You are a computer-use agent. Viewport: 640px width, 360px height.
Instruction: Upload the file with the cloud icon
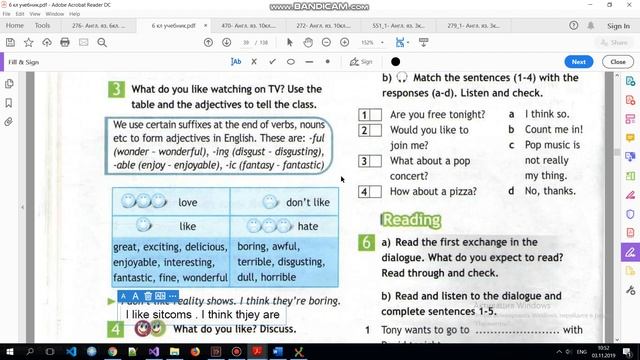click(47, 42)
